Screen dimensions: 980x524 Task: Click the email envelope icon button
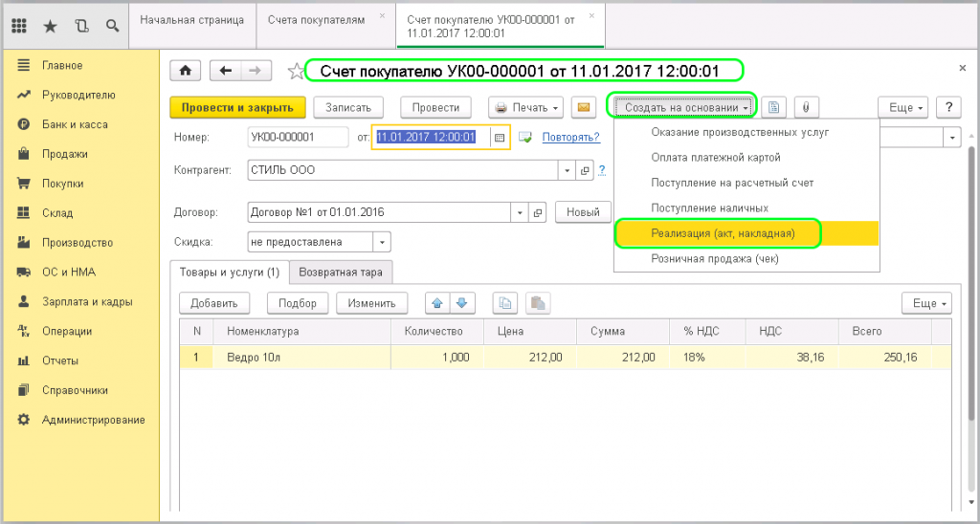584,108
